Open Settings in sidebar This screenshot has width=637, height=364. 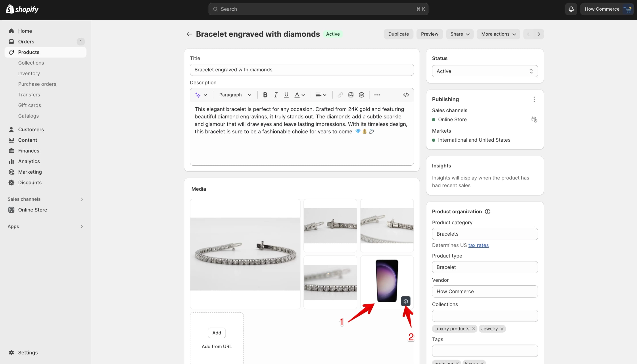coord(45,353)
